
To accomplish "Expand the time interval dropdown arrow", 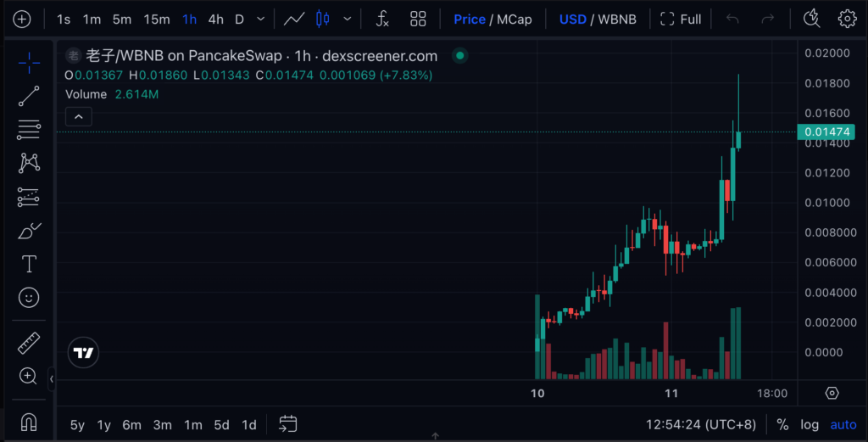I will (260, 19).
